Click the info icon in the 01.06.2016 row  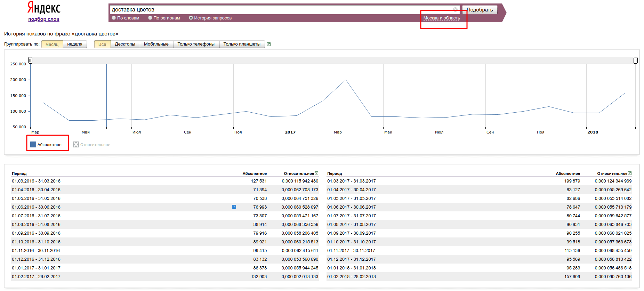234,207
